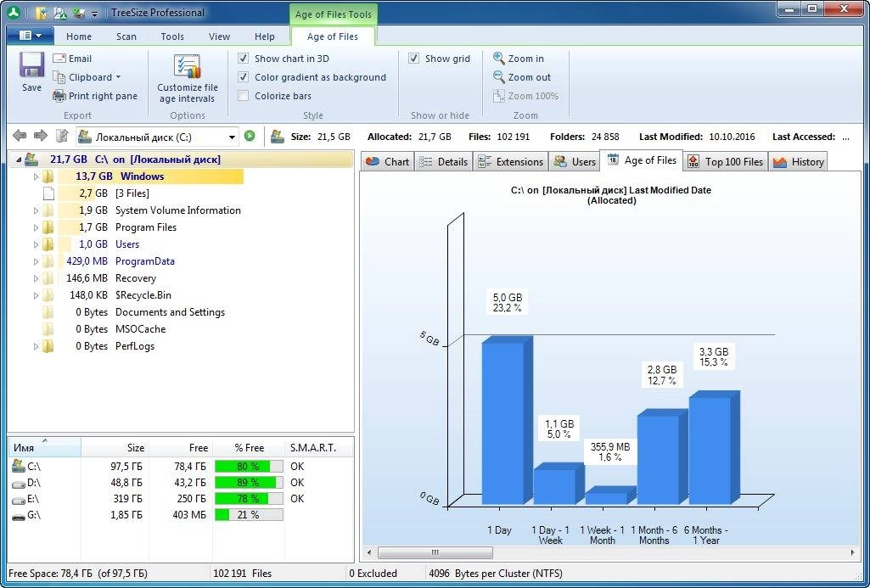Open the Tools ribbon tab
Image resolution: width=870 pixels, height=588 pixels.
tap(172, 36)
